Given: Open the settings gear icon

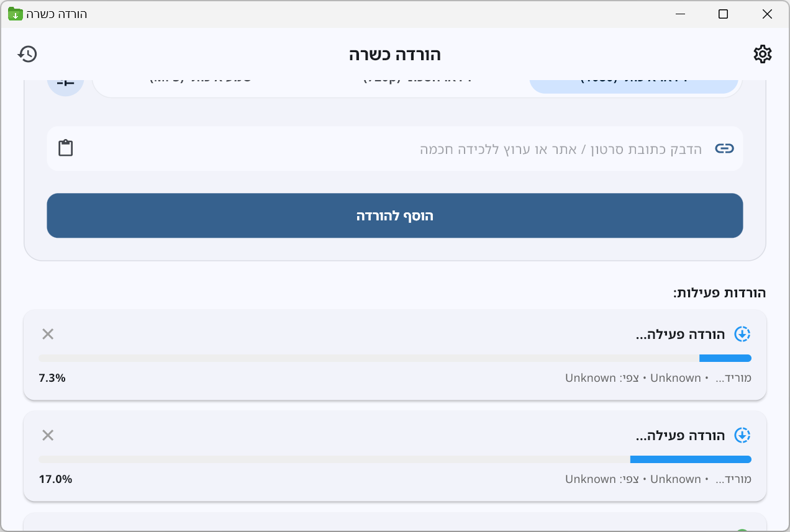Looking at the screenshot, I should pos(762,55).
